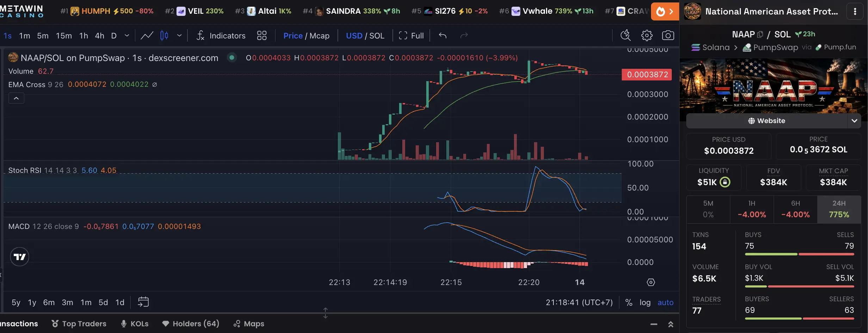Open the chart layout grid icon

click(262, 36)
